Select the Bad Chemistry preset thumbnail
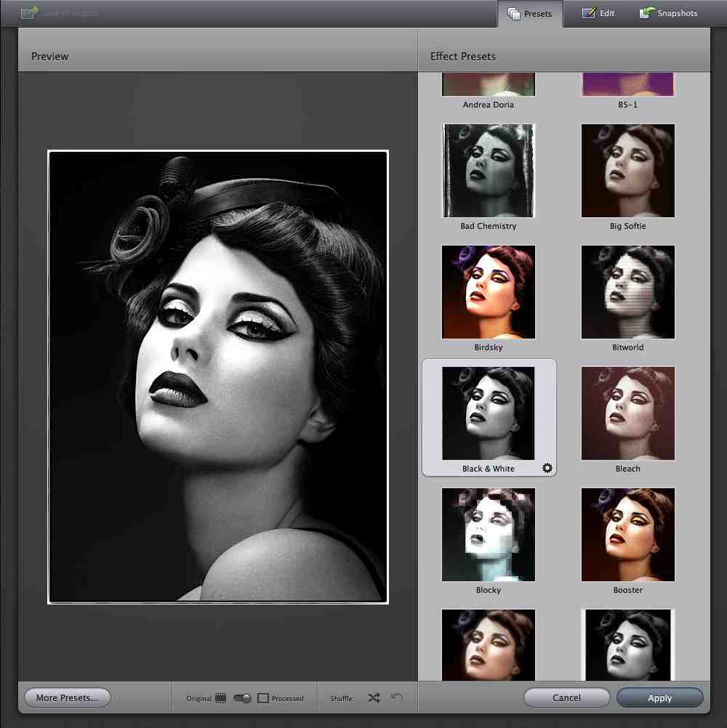 click(x=489, y=171)
